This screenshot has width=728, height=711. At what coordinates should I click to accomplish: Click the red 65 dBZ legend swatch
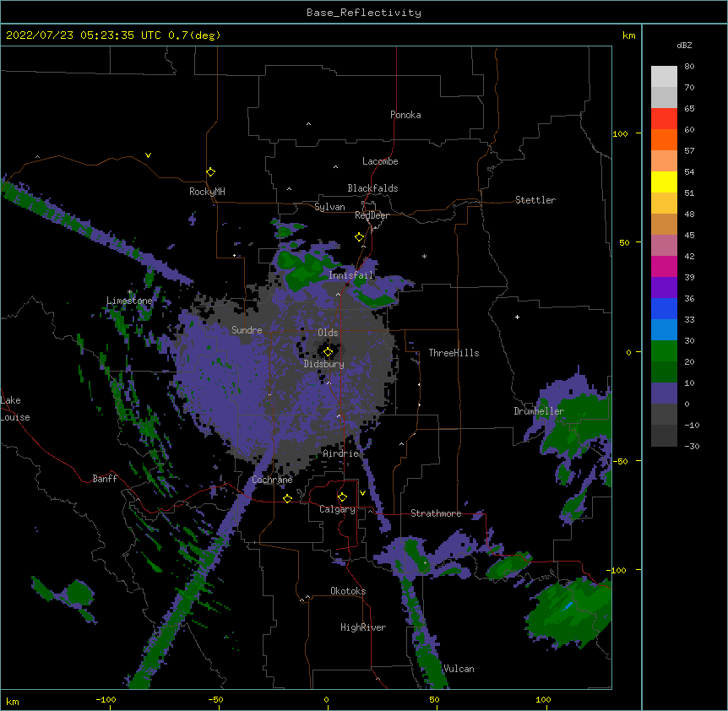pyautogui.click(x=664, y=119)
